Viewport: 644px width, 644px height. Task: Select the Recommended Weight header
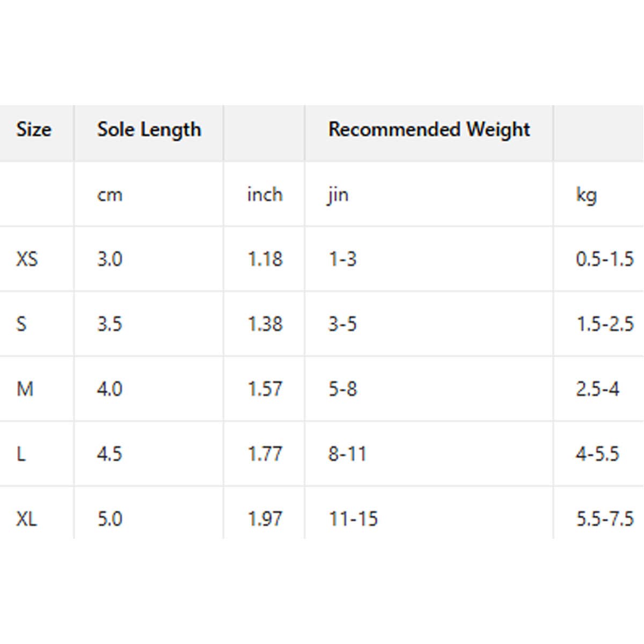coord(429,130)
